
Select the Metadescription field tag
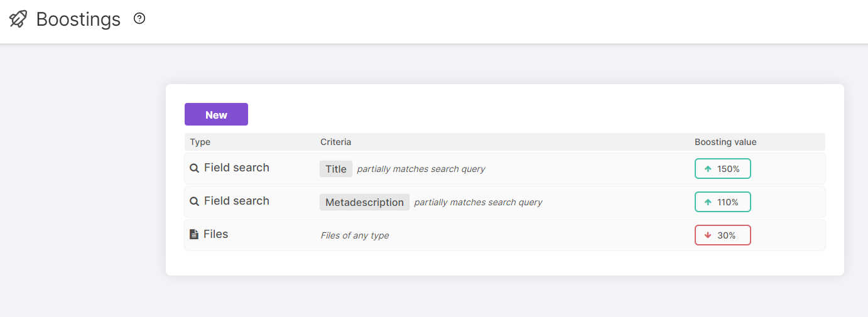(364, 202)
